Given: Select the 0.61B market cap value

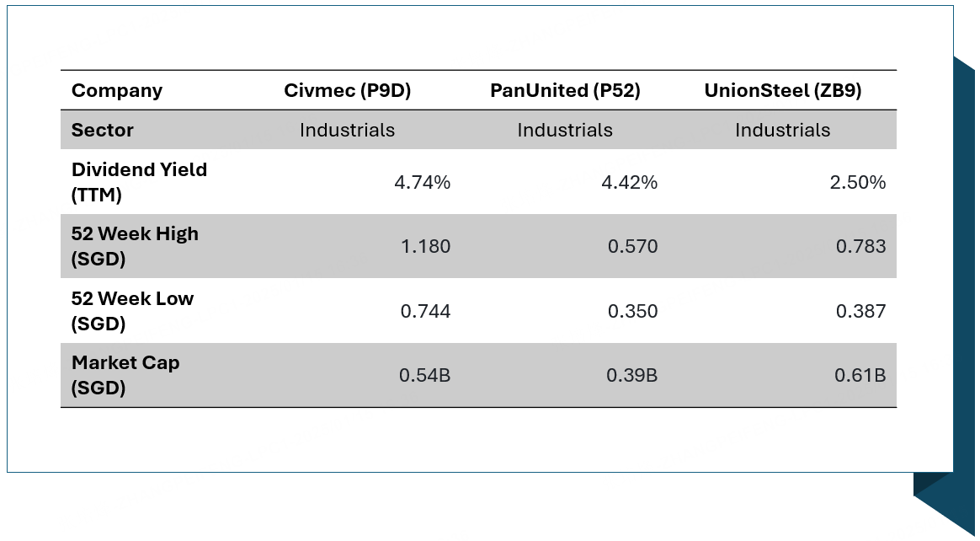Looking at the screenshot, I should (860, 376).
